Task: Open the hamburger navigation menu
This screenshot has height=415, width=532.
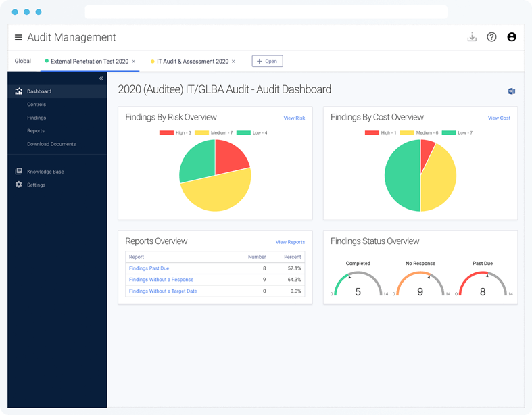Action: pos(18,38)
